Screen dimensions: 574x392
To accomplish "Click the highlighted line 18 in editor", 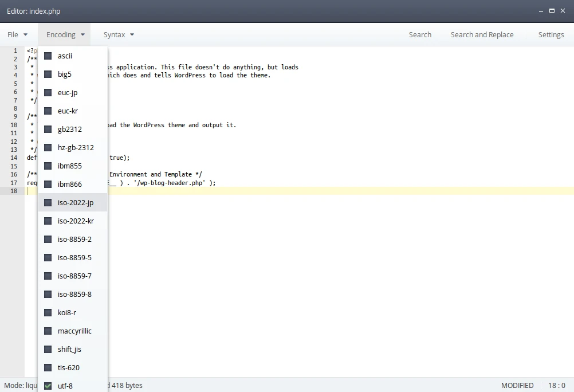I will pos(286,191).
